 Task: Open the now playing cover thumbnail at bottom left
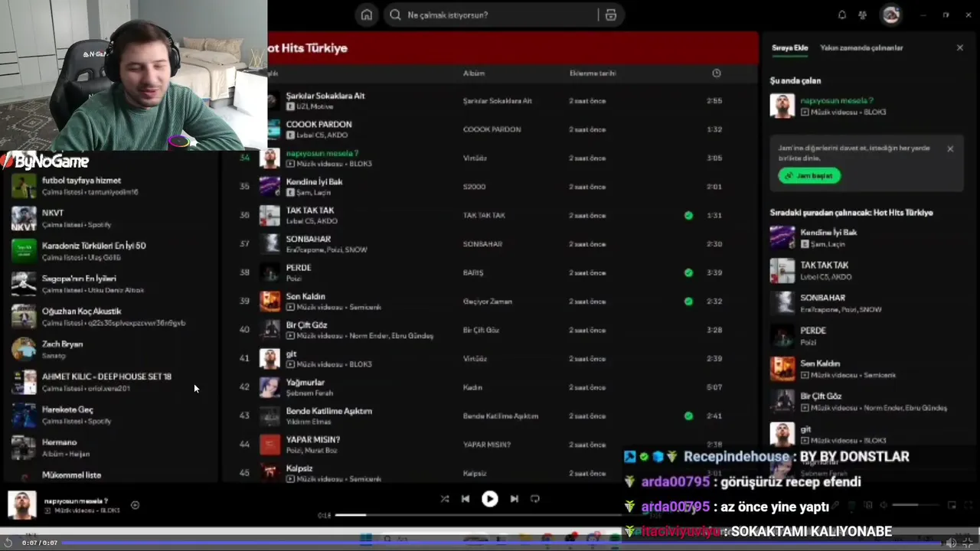[x=21, y=505]
